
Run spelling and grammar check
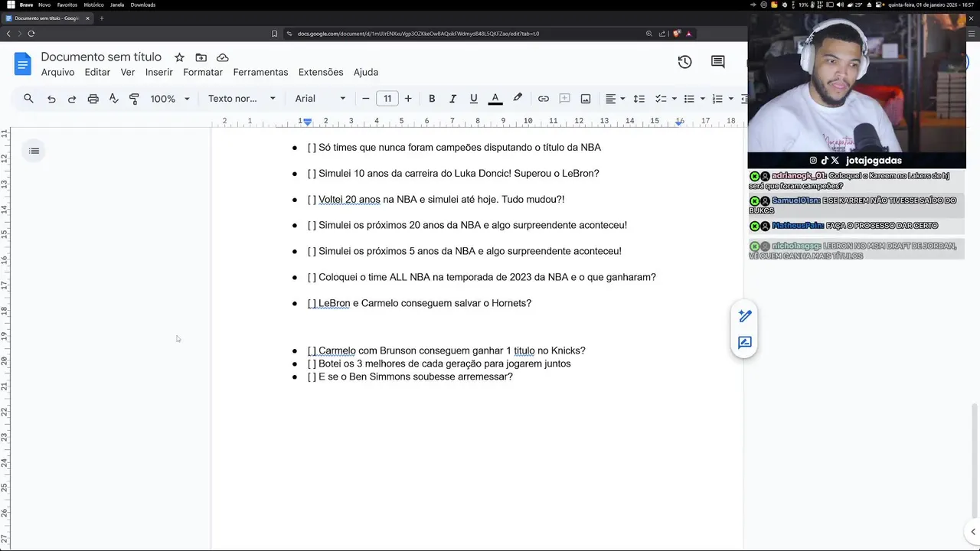[113, 99]
